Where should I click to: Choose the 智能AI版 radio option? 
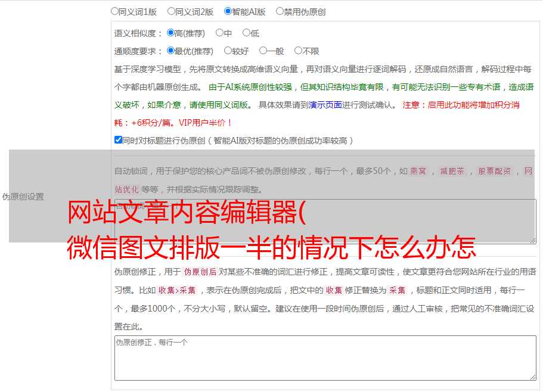[228, 11]
